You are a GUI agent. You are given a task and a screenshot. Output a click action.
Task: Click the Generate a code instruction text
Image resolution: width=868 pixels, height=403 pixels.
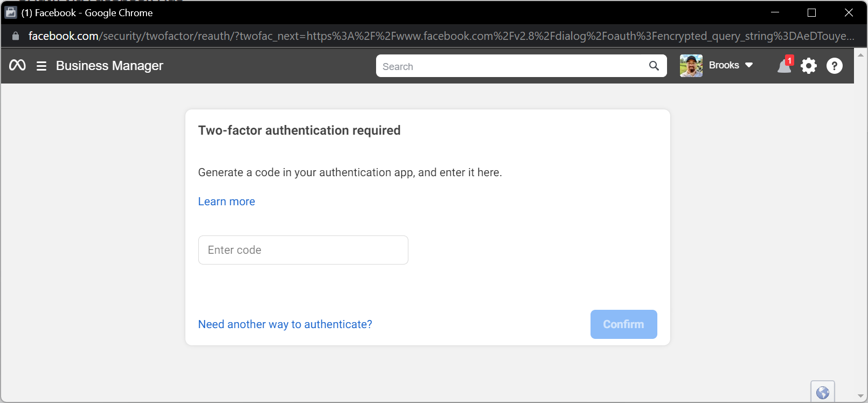coord(350,172)
